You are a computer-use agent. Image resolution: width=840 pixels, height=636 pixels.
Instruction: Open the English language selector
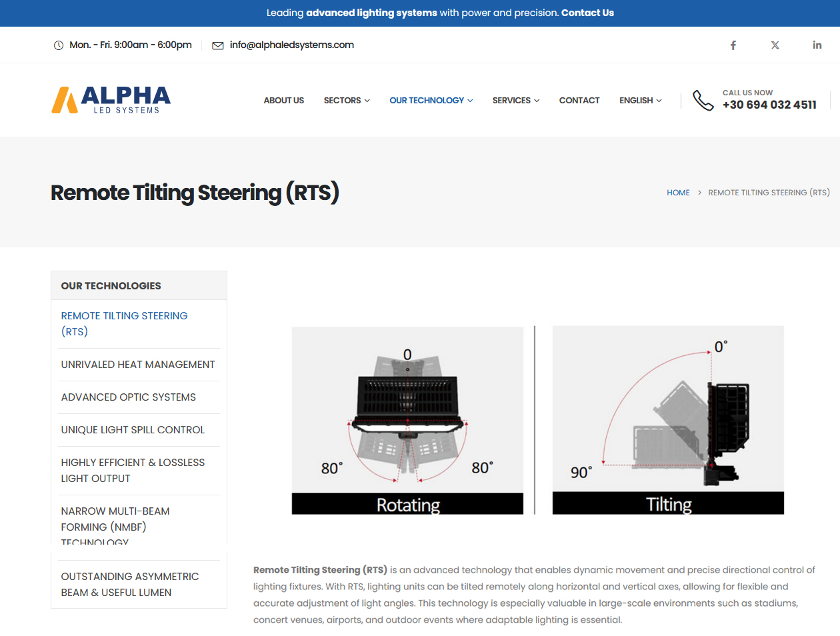pyautogui.click(x=641, y=101)
